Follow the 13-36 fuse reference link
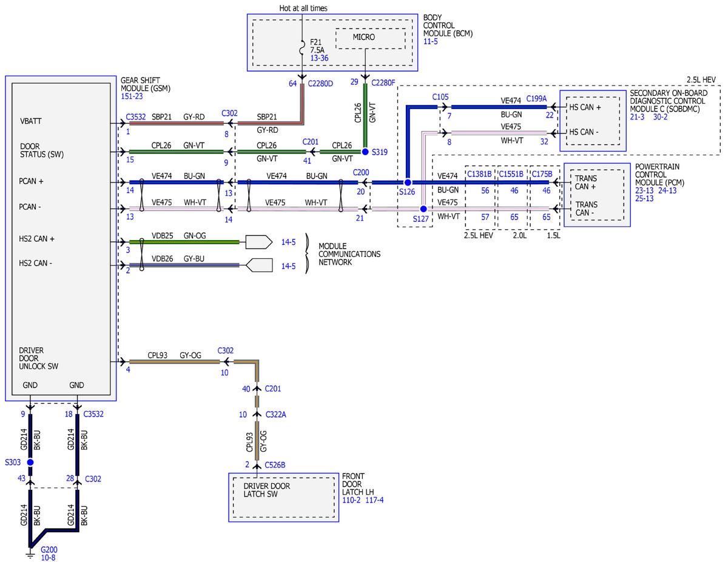Screen dimensions: 728x562 pos(319,58)
